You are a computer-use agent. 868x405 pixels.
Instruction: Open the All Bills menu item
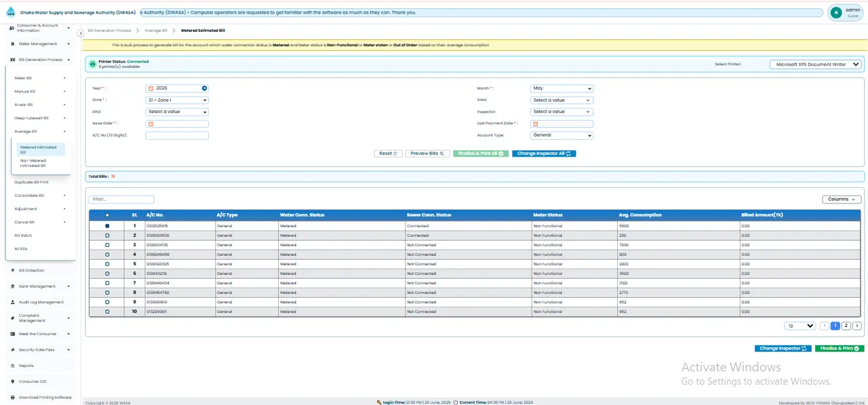(x=21, y=249)
